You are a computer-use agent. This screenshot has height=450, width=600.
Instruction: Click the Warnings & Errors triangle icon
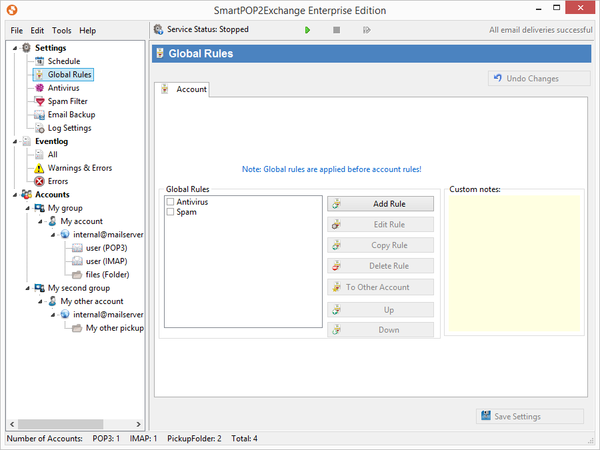39,168
